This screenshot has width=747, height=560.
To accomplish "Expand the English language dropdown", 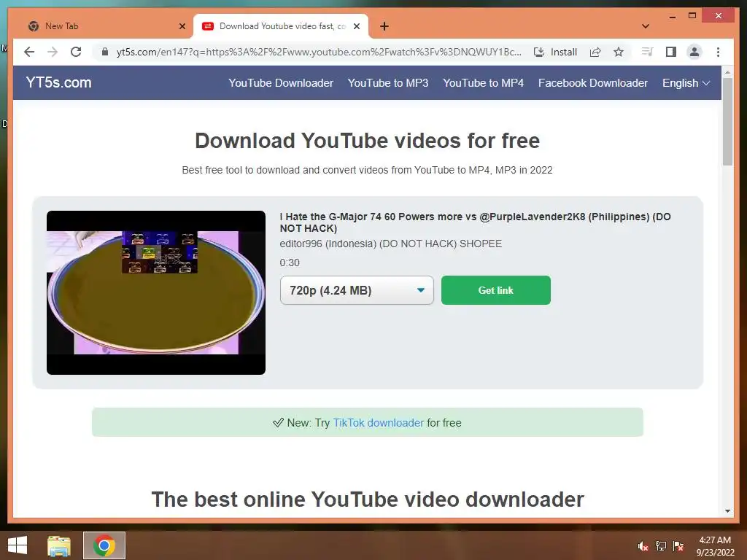I will tap(686, 83).
